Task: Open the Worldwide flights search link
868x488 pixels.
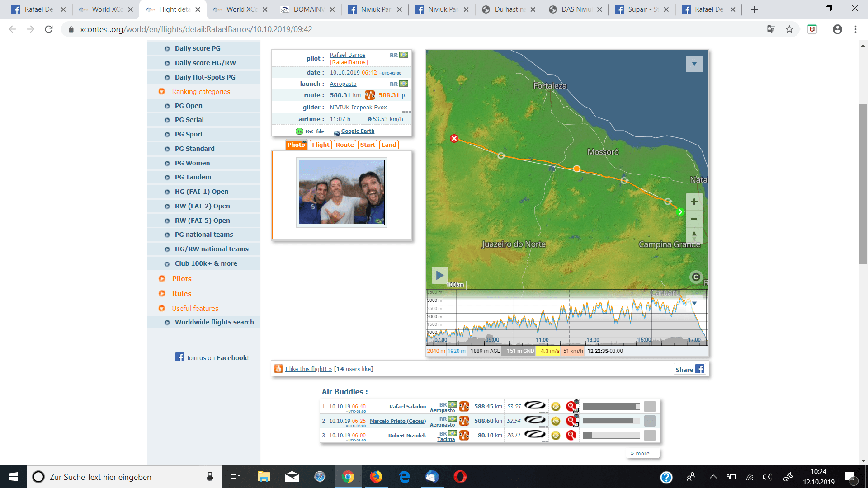Action: (214, 322)
